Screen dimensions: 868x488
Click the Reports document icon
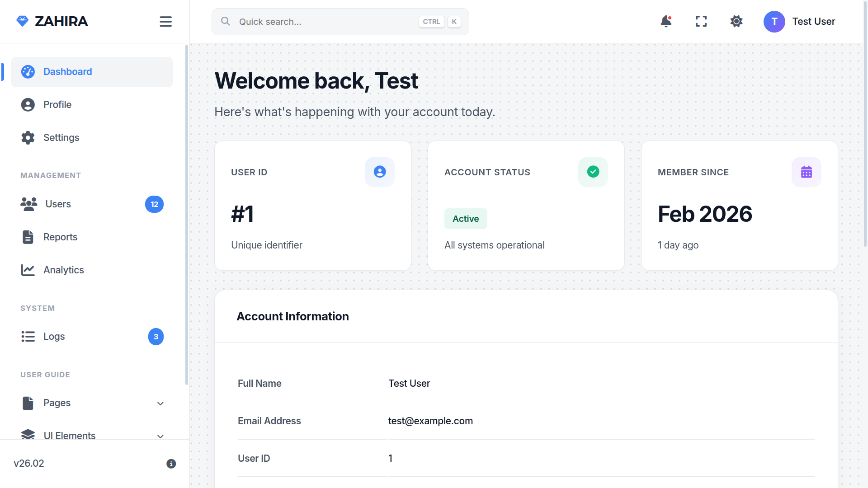click(x=28, y=237)
